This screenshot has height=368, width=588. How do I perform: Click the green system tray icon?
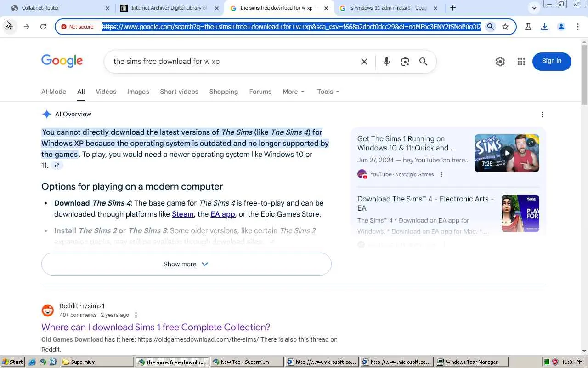point(547,362)
